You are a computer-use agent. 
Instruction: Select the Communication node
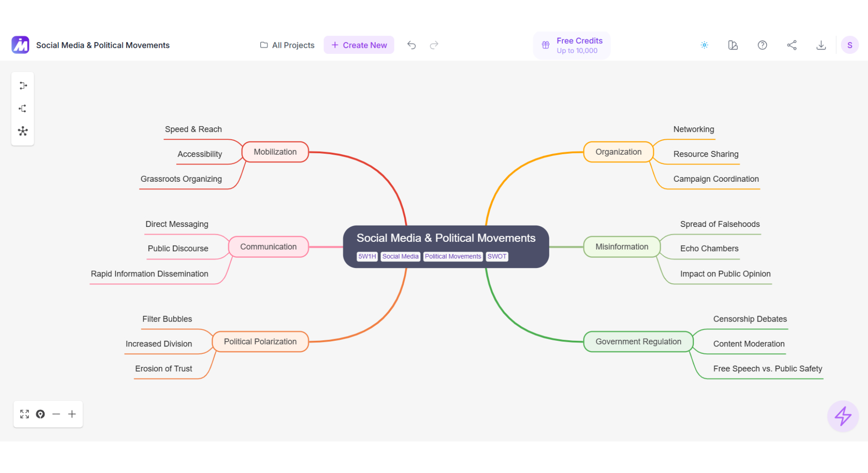point(268,247)
